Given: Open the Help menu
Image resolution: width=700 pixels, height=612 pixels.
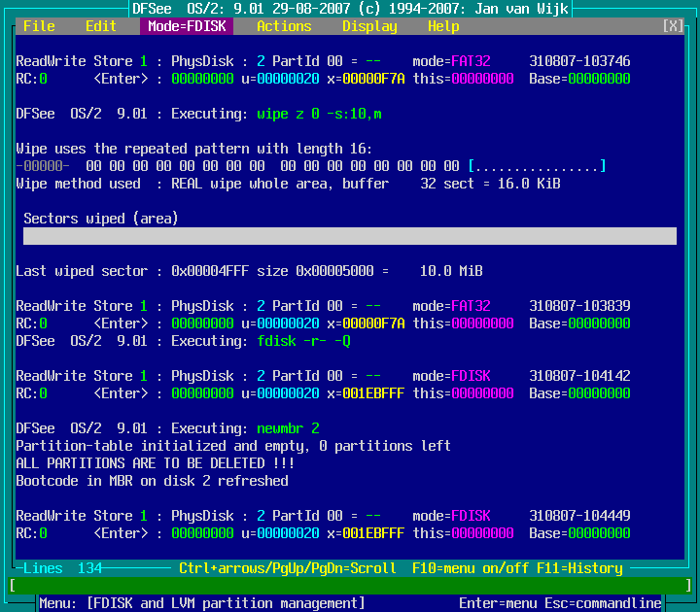Looking at the screenshot, I should point(443,26).
